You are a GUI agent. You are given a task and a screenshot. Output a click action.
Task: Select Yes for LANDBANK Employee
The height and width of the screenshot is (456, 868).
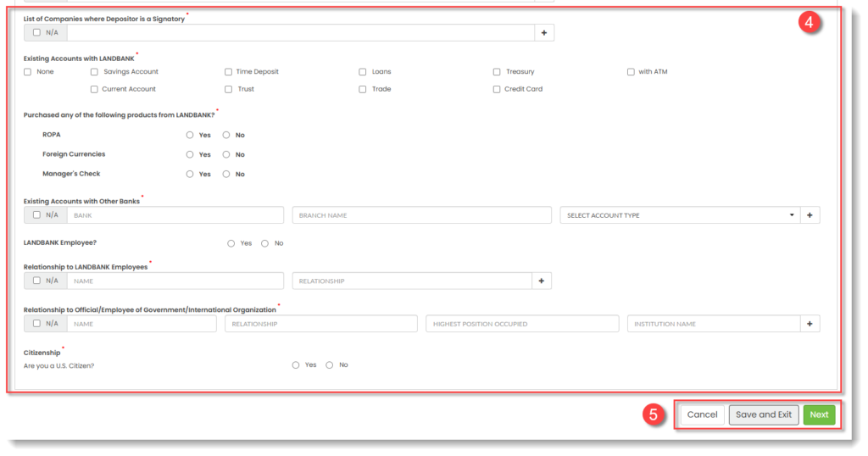pyautogui.click(x=231, y=243)
